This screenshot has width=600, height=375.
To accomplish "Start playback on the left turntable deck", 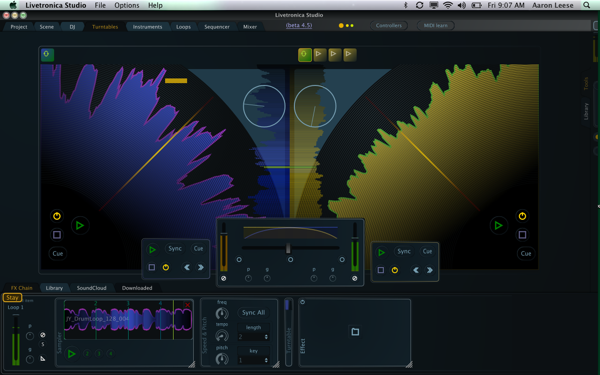I will click(x=80, y=225).
